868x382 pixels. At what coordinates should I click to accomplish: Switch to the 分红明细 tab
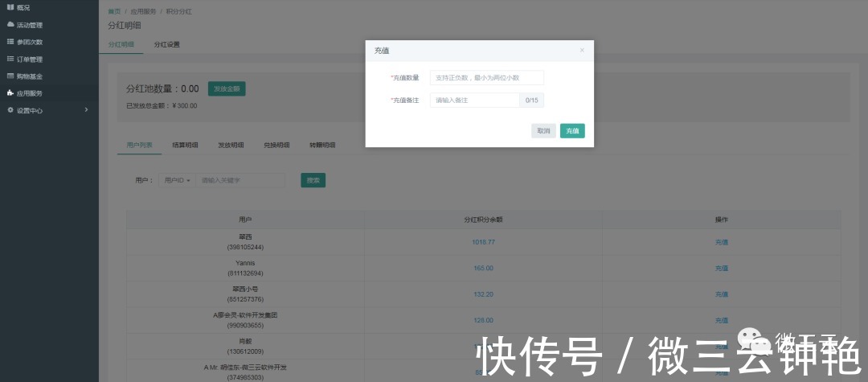pyautogui.click(x=121, y=44)
